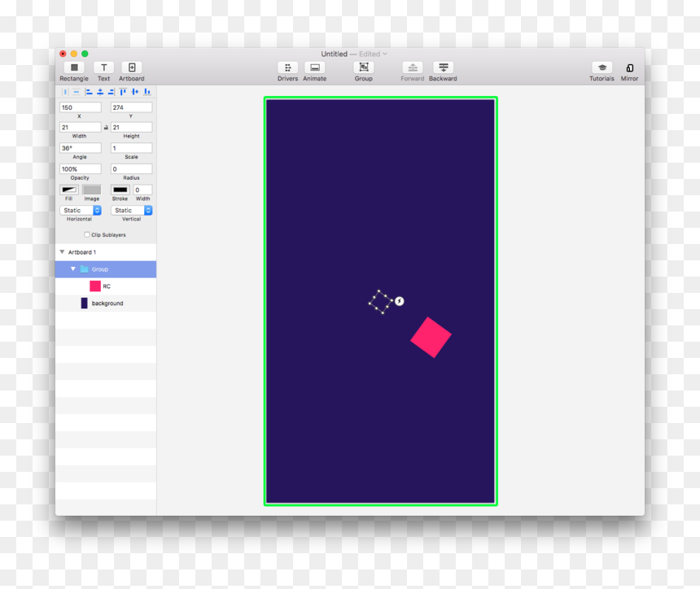Open the Horizontal Static dropdown

pos(81,210)
